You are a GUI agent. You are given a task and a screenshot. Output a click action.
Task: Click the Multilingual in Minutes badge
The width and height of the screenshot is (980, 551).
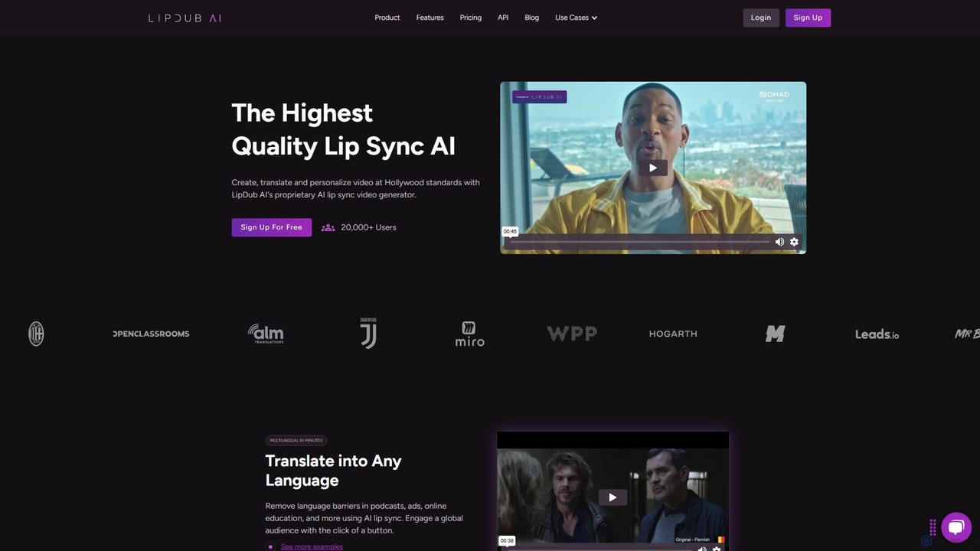(296, 441)
